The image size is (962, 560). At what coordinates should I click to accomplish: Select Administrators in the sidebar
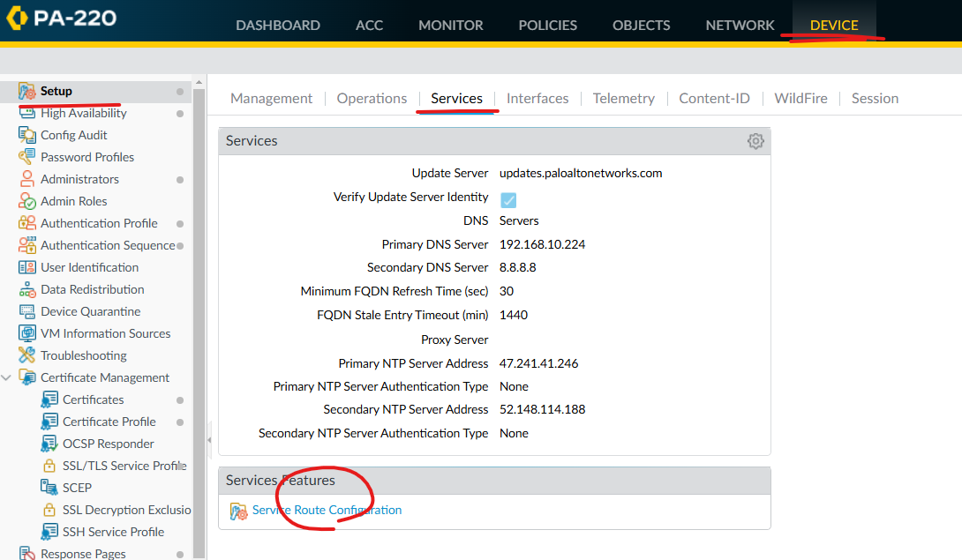click(x=79, y=179)
